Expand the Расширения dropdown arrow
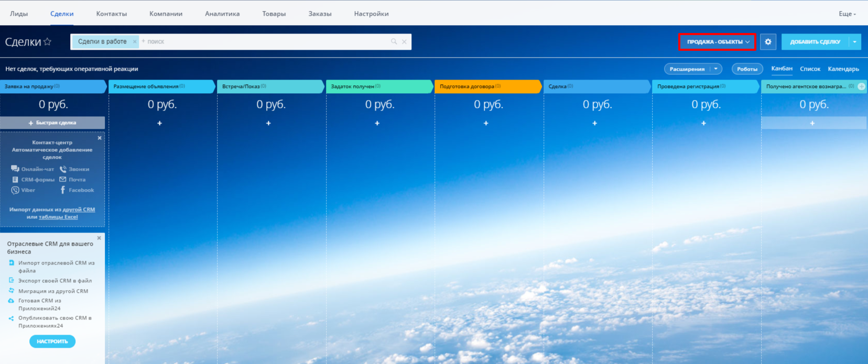The height and width of the screenshot is (364, 868). (715, 69)
